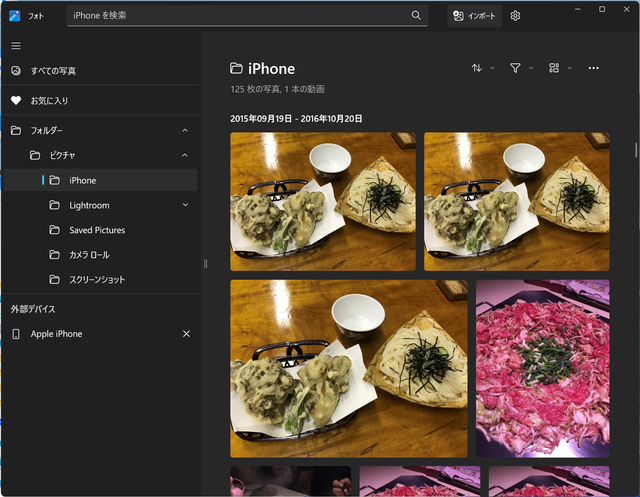Open the three-dot more options menu
This screenshot has width=640, height=497.
(x=594, y=68)
